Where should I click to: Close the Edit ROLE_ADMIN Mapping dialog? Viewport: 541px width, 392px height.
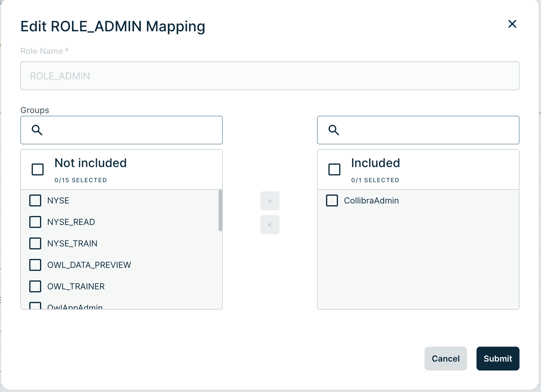pyautogui.click(x=512, y=24)
